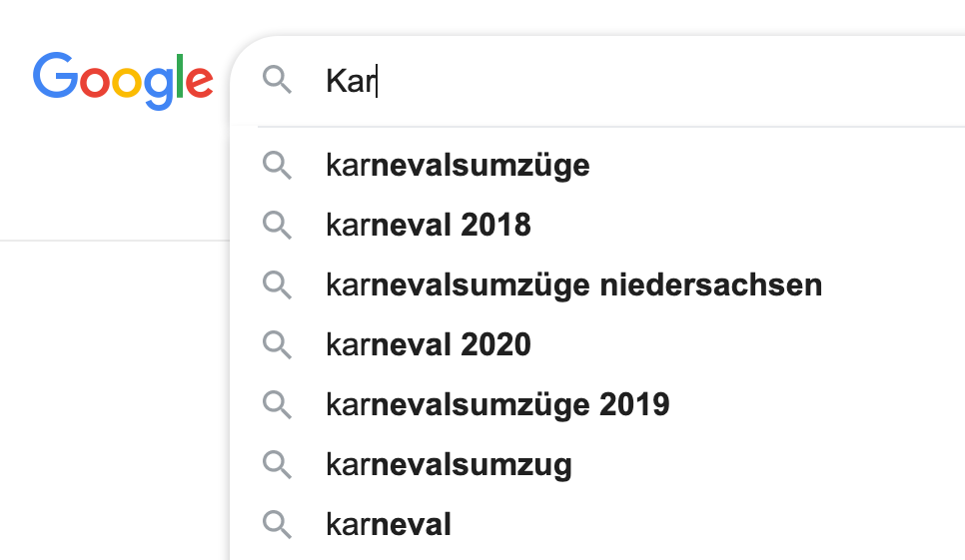
Task: Click the search icon beside 'karnevalsumzüge 2019'
Action: [277, 405]
